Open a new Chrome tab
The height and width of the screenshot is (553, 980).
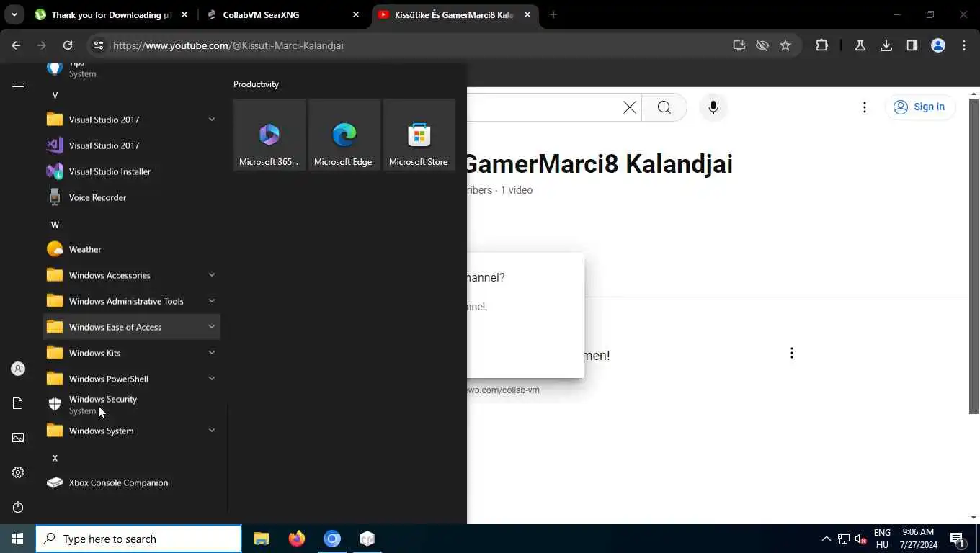[x=553, y=14]
